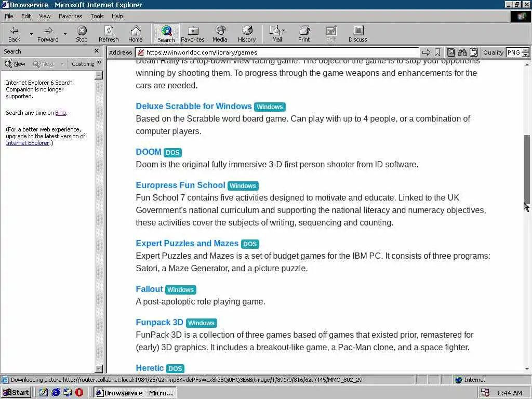Open the Favorites menu
Viewport: 532px width, 399px height.
pyautogui.click(x=70, y=16)
